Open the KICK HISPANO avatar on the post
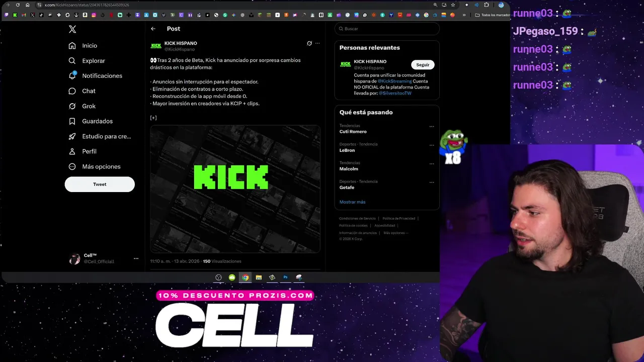This screenshot has height=362, width=644. pyautogui.click(x=156, y=46)
